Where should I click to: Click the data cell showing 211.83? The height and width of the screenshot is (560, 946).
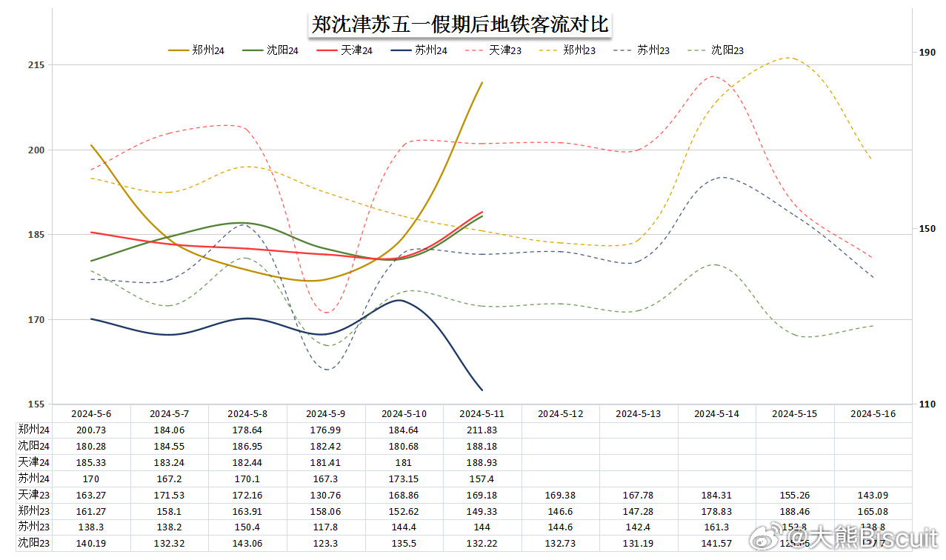click(x=482, y=430)
